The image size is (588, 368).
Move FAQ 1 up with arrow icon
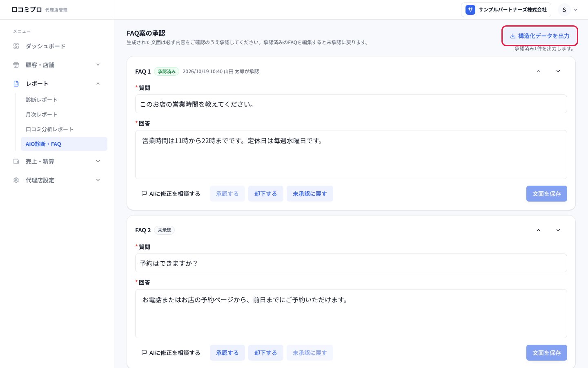[x=539, y=71]
